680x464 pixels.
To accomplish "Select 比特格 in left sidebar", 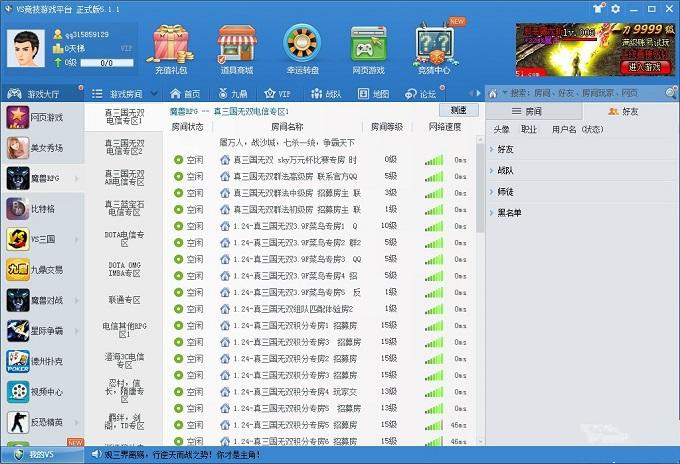I will pos(42,209).
